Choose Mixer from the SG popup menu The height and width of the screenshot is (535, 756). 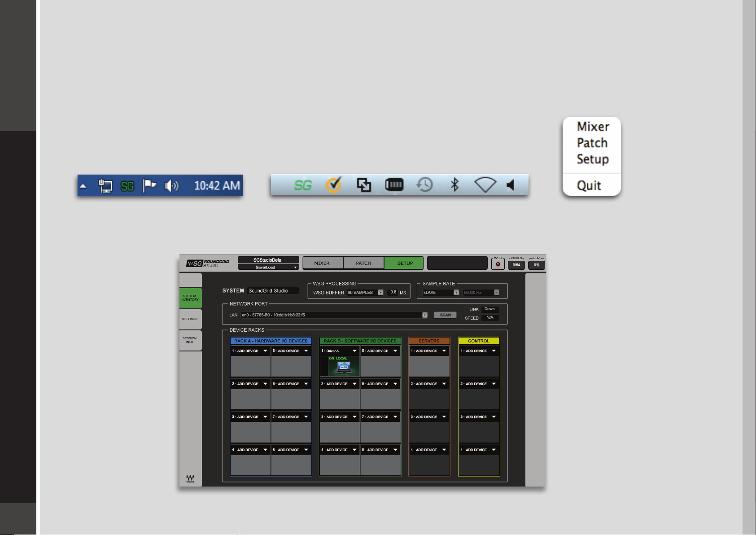(x=593, y=127)
